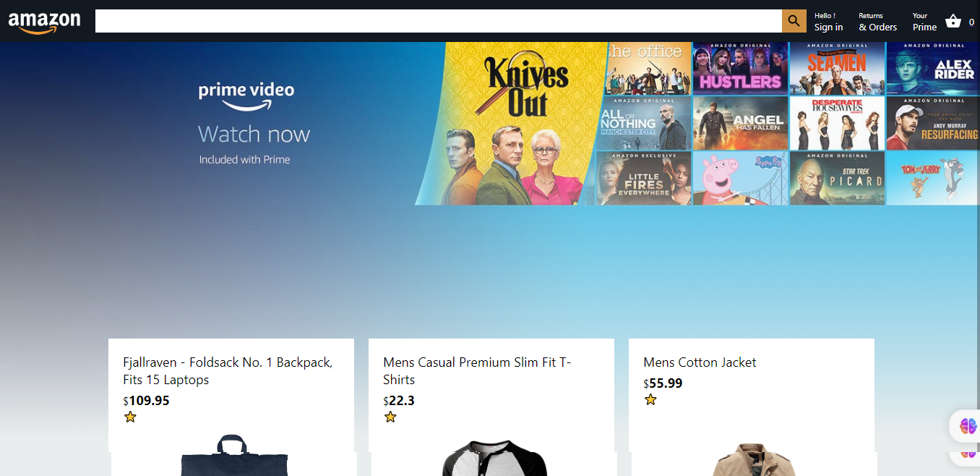Click the $55.99 price
The image size is (980, 476).
pyautogui.click(x=663, y=383)
